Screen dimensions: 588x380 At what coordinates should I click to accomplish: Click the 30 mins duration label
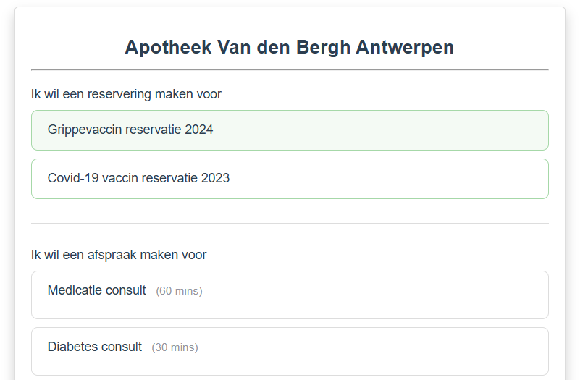click(x=175, y=347)
